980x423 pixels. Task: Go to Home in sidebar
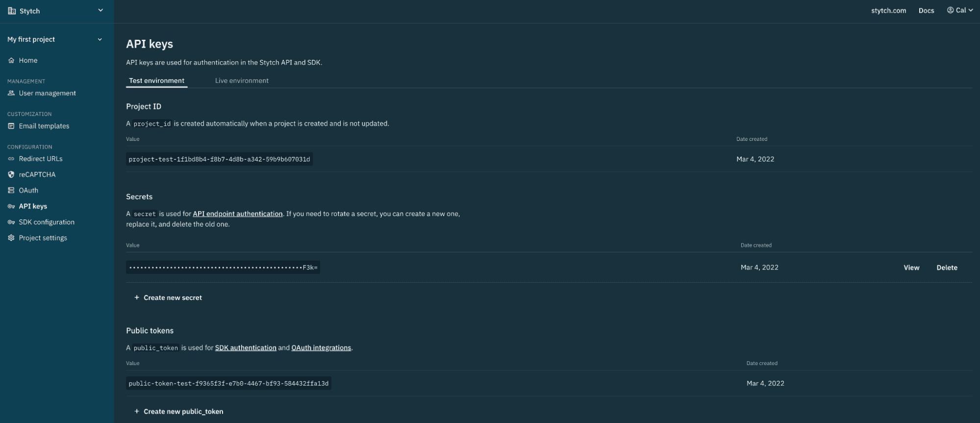pyautogui.click(x=28, y=60)
